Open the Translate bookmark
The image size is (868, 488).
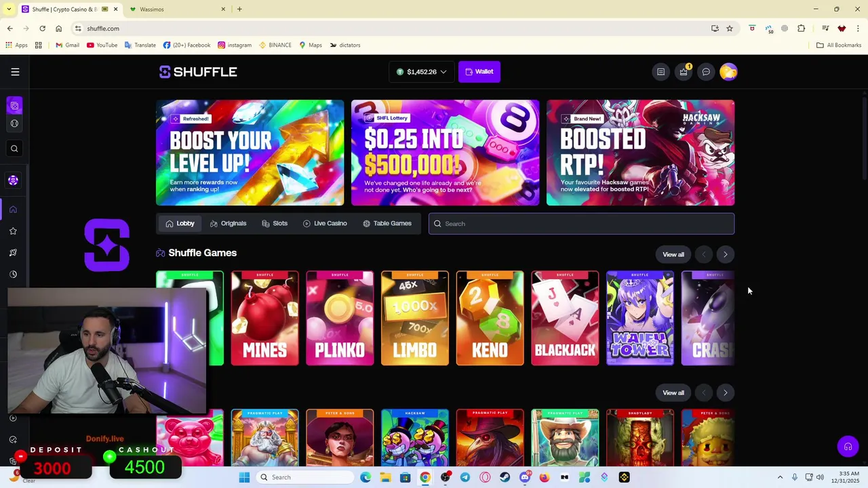[x=140, y=45]
